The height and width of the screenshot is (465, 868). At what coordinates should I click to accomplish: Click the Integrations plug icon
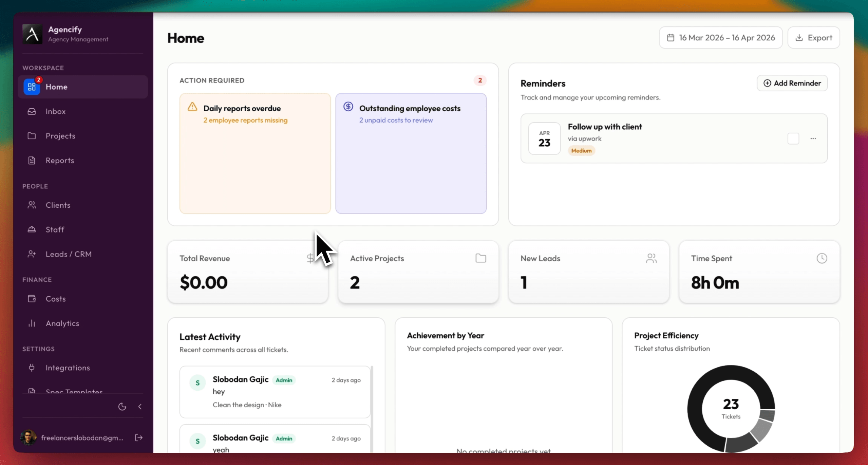pos(32,368)
